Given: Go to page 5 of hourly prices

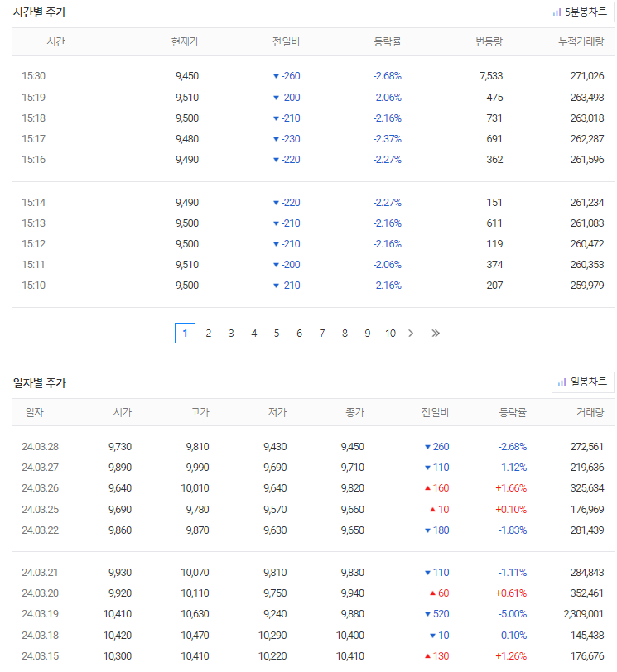Looking at the screenshot, I should (x=277, y=333).
